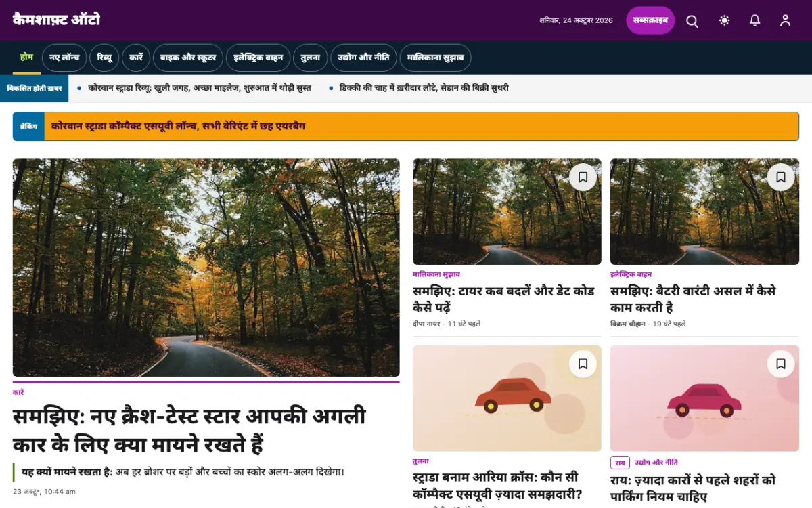Open the उद्योग और नीति tab
Viewport: 812px width, 508px height.
[364, 58]
